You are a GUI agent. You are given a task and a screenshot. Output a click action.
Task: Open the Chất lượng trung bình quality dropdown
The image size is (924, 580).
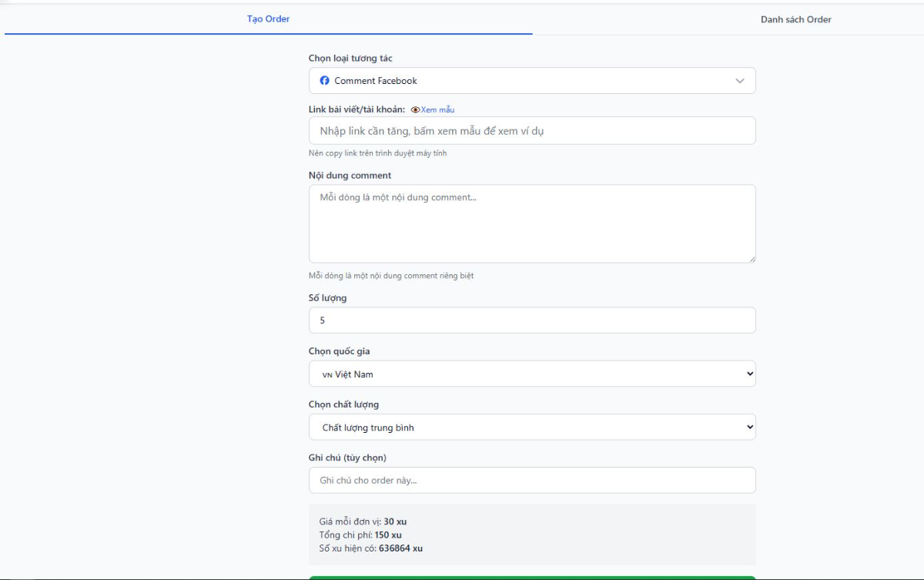click(x=532, y=427)
